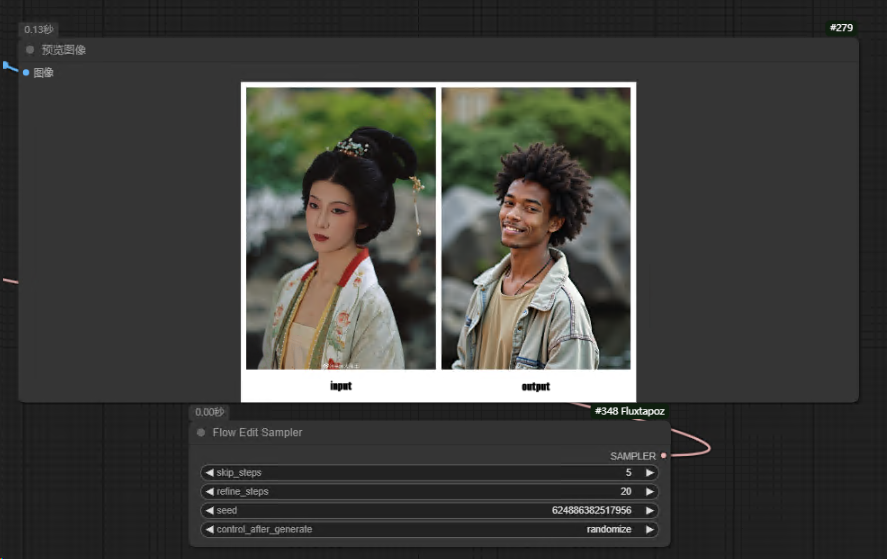The height and width of the screenshot is (559, 887).
Task: Decrement the seed using its left arrow
Action: pyautogui.click(x=210, y=511)
